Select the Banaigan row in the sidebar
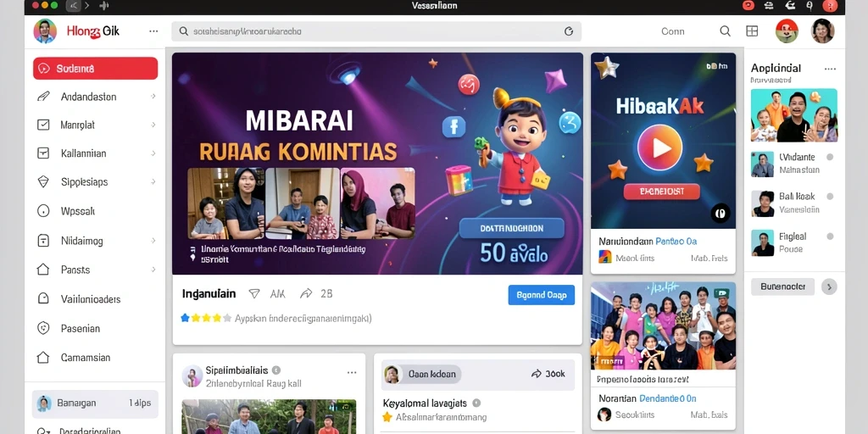868x434 pixels. [x=95, y=403]
